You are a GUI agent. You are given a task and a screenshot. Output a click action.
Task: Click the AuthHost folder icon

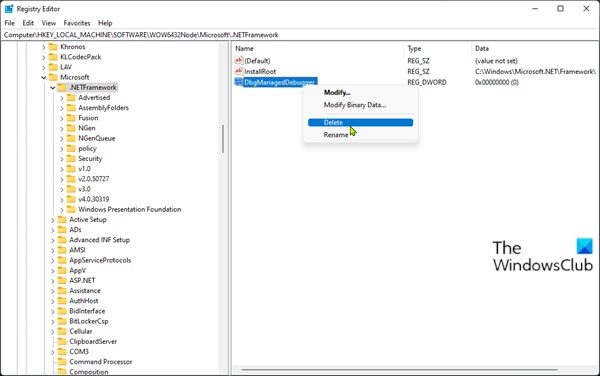coord(62,301)
